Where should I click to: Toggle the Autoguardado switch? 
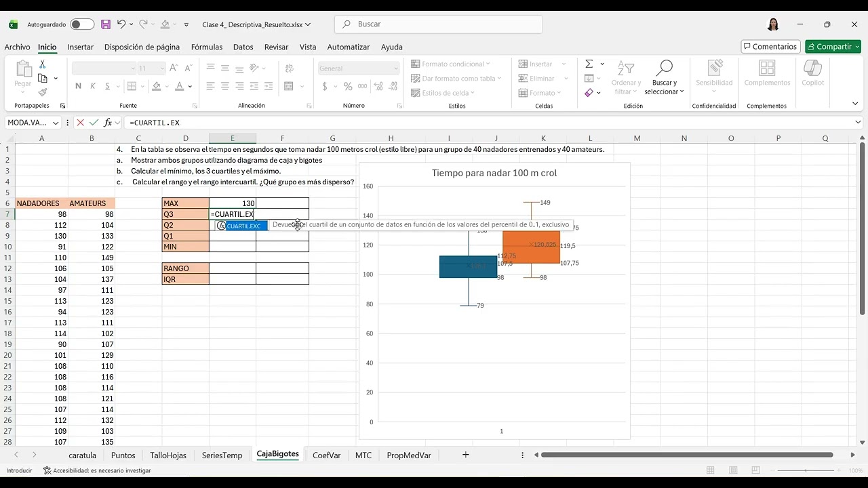coord(82,24)
